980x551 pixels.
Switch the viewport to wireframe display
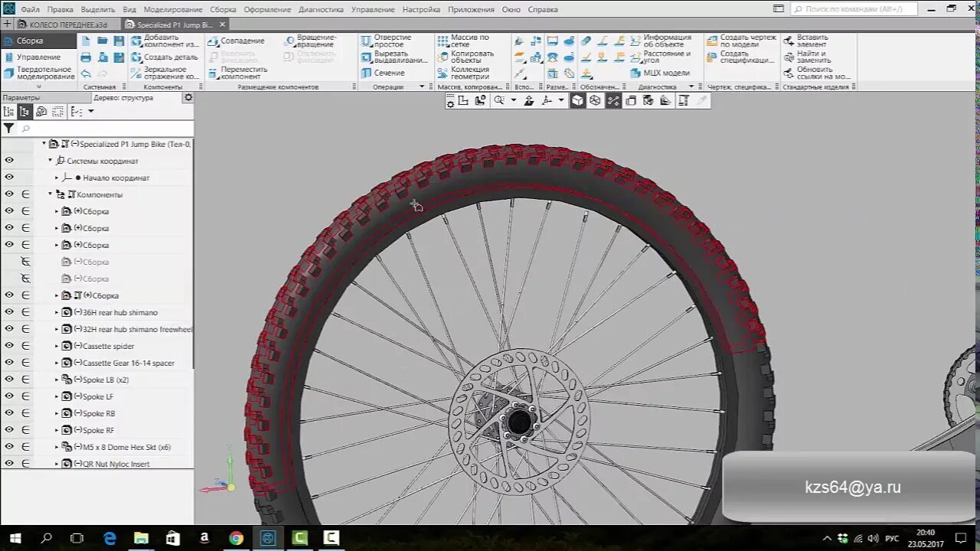point(595,100)
